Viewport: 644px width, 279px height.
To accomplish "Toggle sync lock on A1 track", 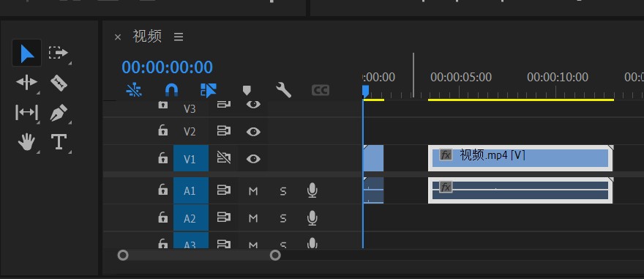I will point(223,190).
